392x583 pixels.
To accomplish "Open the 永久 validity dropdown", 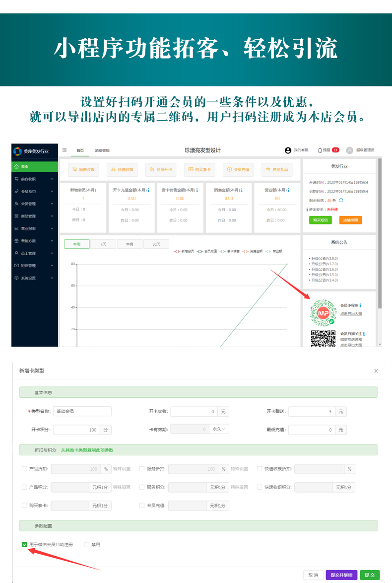I will click(219, 429).
